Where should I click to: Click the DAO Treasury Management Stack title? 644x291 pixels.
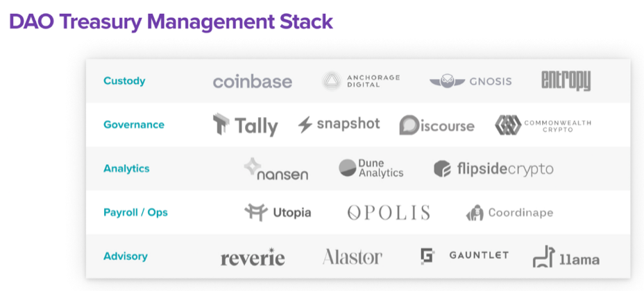(171, 21)
